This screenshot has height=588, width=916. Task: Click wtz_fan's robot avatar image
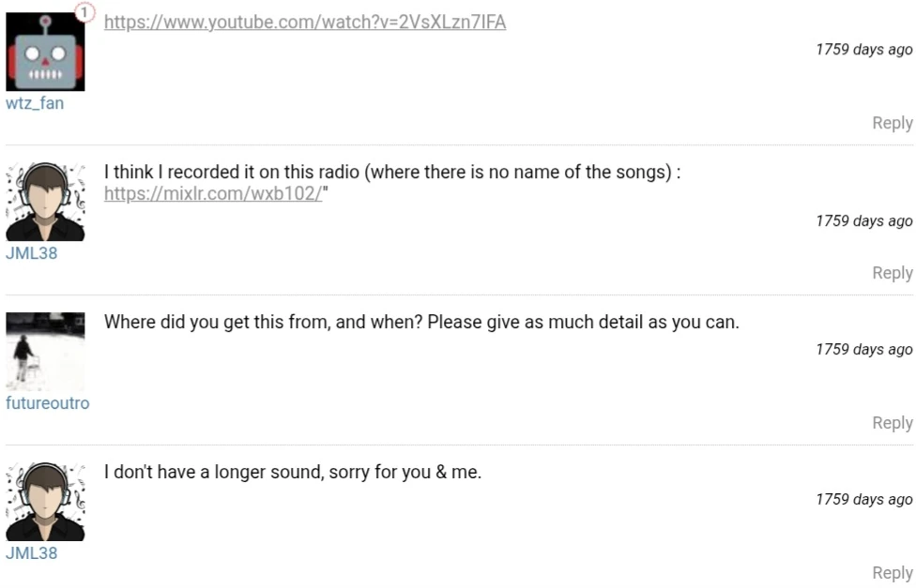pos(44,52)
